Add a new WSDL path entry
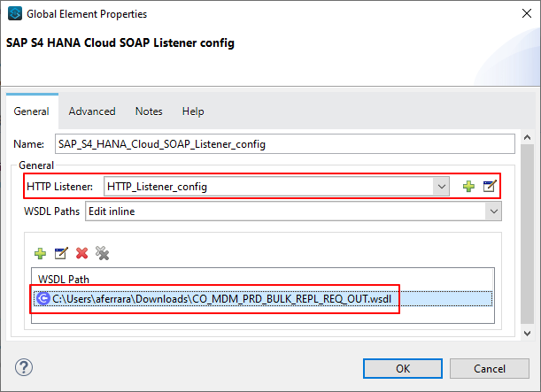The height and width of the screenshot is (392, 541). [x=40, y=253]
